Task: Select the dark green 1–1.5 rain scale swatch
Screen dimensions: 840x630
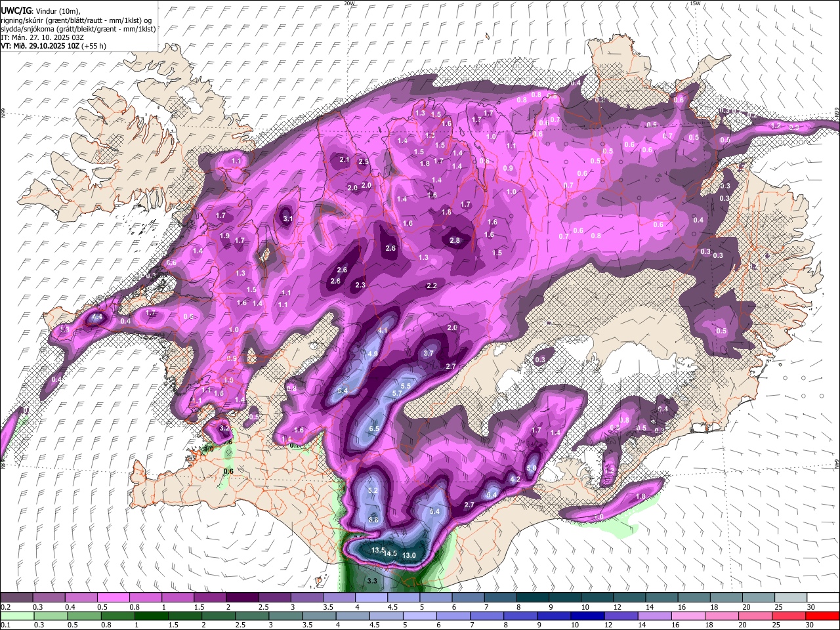Action: click(x=151, y=616)
